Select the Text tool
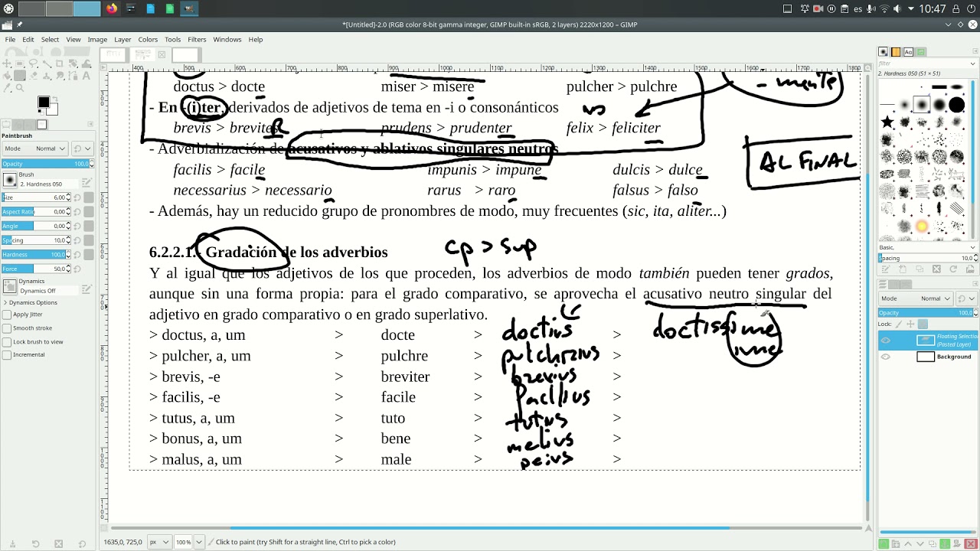 [x=87, y=76]
